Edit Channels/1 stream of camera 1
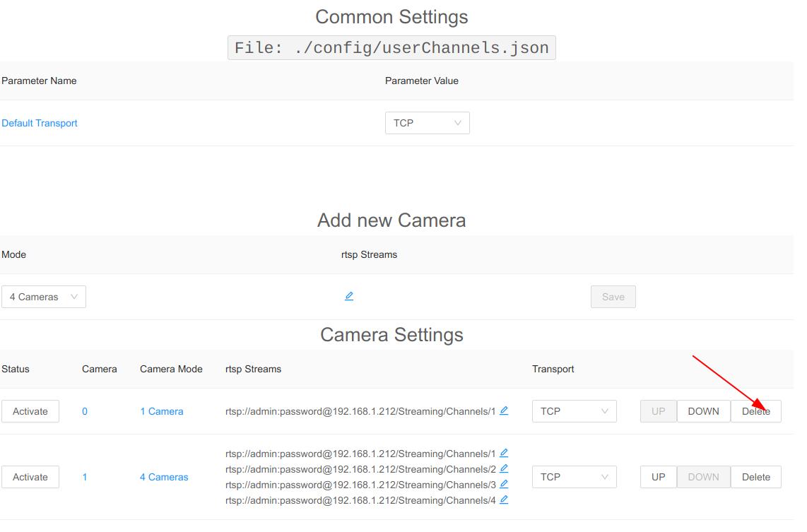Image resolution: width=807 pixels, height=532 pixels. 504,453
